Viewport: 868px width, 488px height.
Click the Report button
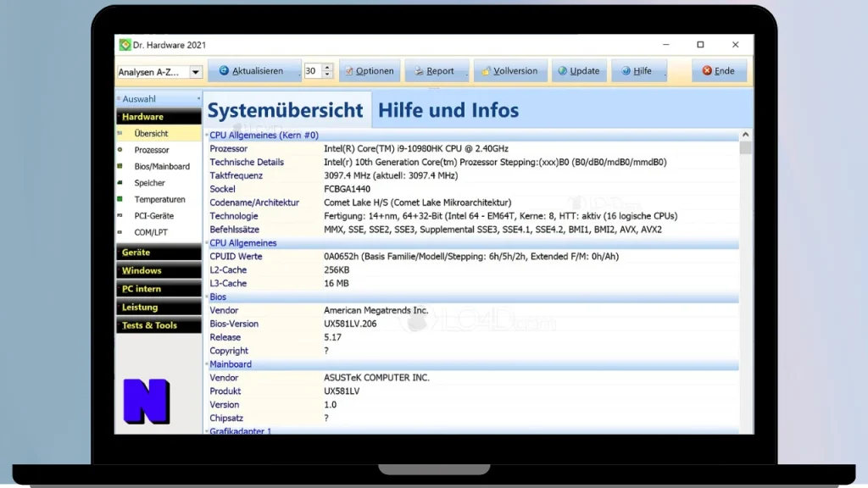437,71
